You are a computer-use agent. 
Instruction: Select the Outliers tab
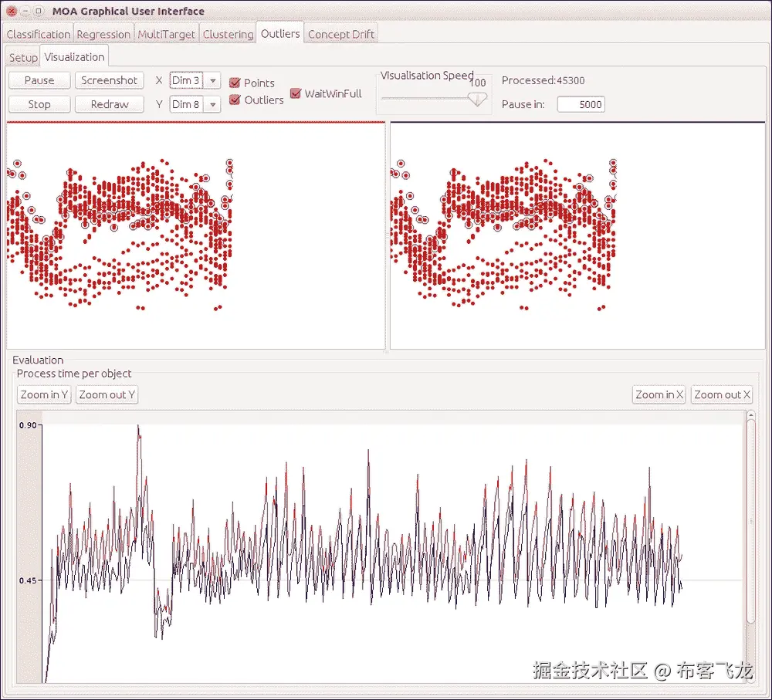tap(280, 33)
